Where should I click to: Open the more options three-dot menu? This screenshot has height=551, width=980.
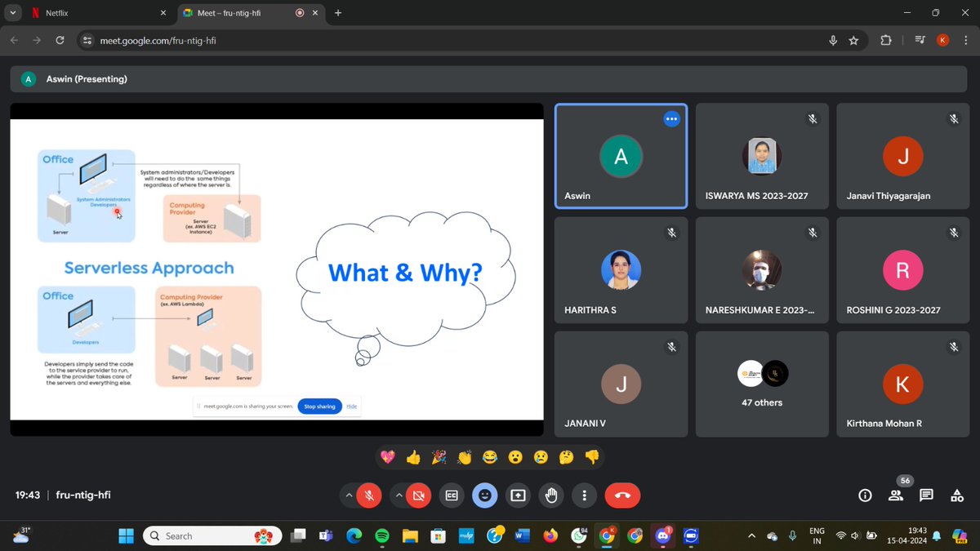[x=584, y=495]
